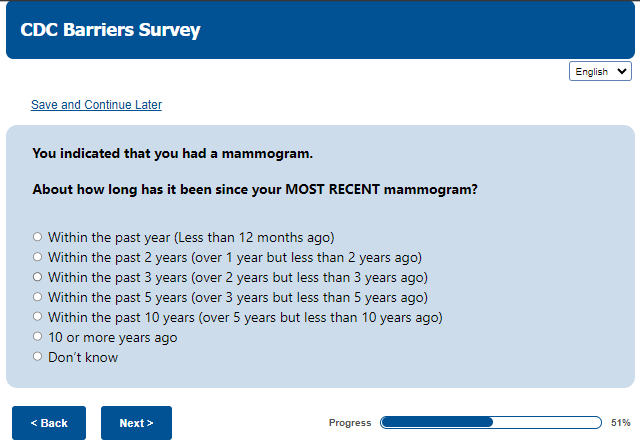
Task: Open the English language dropdown
Action: (x=600, y=72)
